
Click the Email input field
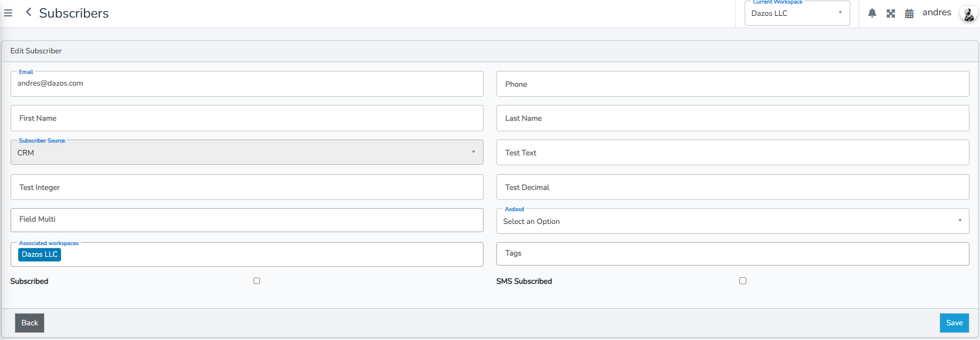pos(247,84)
